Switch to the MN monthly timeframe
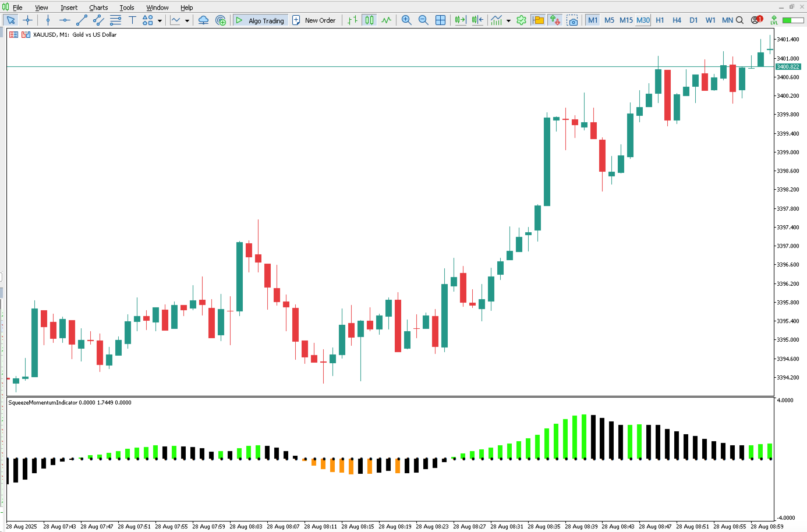807x532 pixels. 727,20
